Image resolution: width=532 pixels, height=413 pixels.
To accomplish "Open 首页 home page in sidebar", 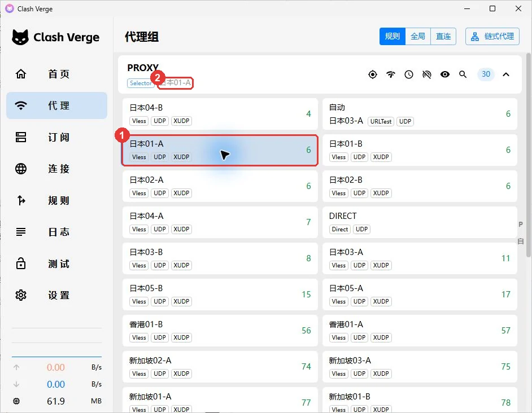I will pos(56,74).
